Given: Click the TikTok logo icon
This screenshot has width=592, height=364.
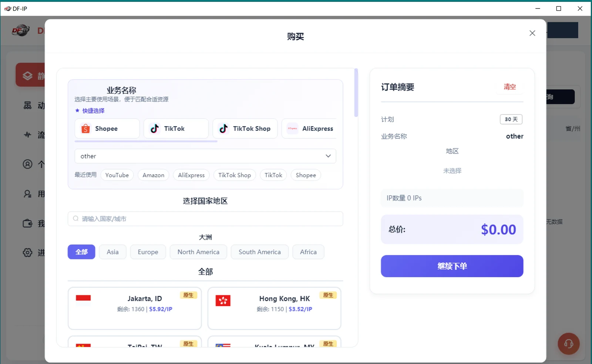Looking at the screenshot, I should point(155,128).
